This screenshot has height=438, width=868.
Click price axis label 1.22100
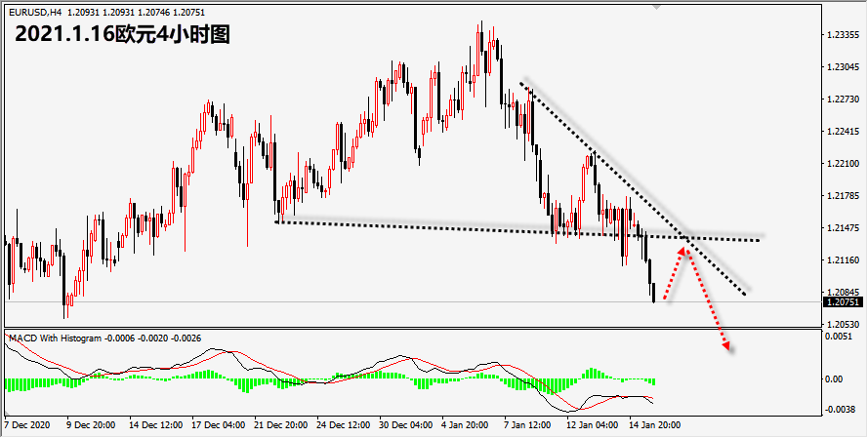coord(843,164)
